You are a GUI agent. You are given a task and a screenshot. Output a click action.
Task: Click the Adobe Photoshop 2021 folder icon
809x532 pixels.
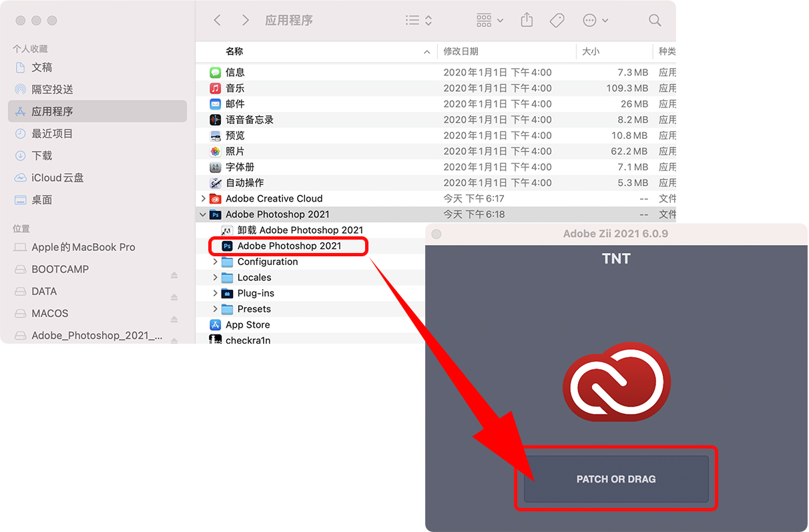pos(215,214)
